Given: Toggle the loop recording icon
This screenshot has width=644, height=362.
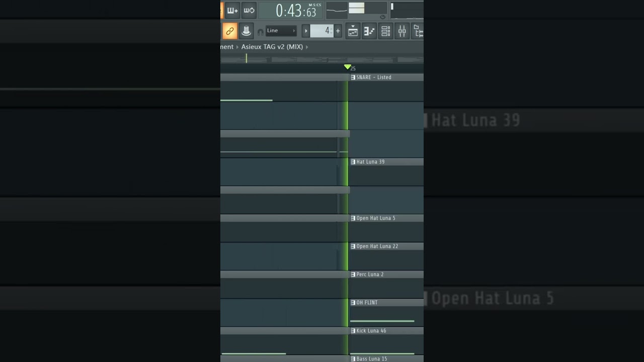Looking at the screenshot, I should point(249,10).
